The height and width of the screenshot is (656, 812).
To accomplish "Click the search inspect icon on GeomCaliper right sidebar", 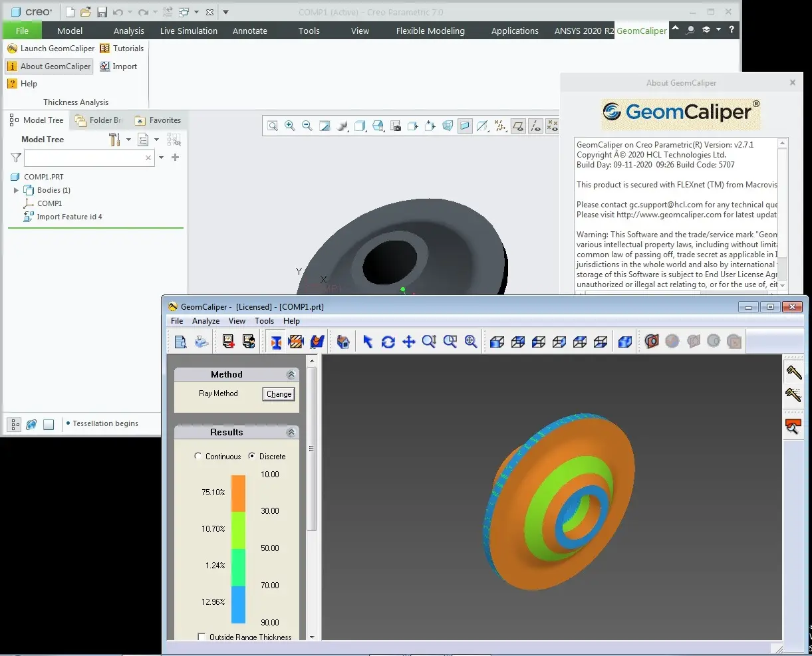I will [x=793, y=427].
